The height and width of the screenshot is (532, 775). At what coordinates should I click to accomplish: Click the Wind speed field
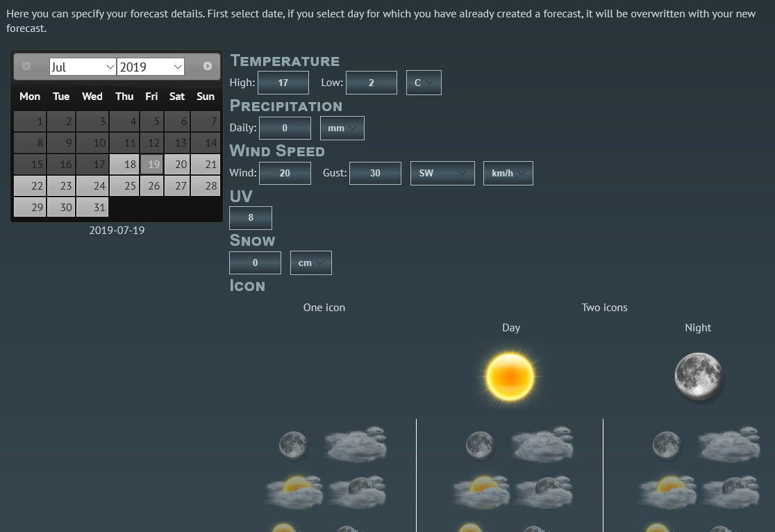click(285, 173)
